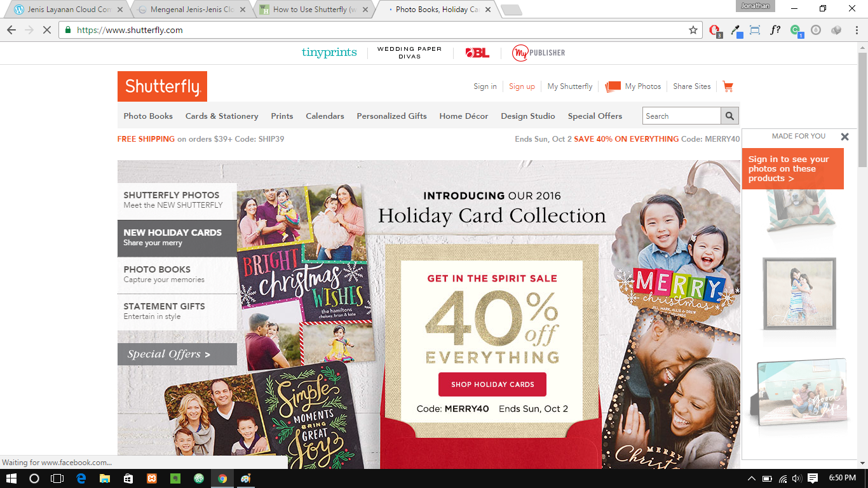The height and width of the screenshot is (488, 868).
Task: Click the shopping cart icon
Action: (x=728, y=86)
